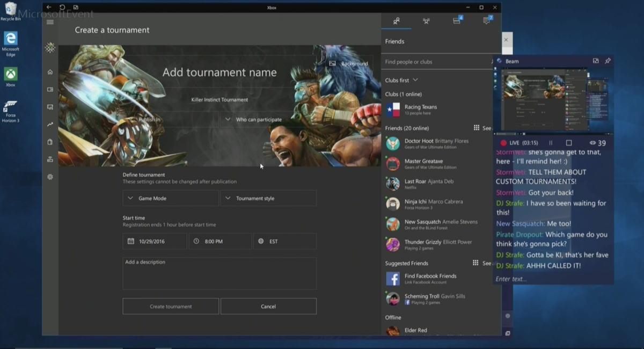The width and height of the screenshot is (644, 349).
Task: Click the back arrow in Xbox title bar
Action: pyautogui.click(x=49, y=8)
